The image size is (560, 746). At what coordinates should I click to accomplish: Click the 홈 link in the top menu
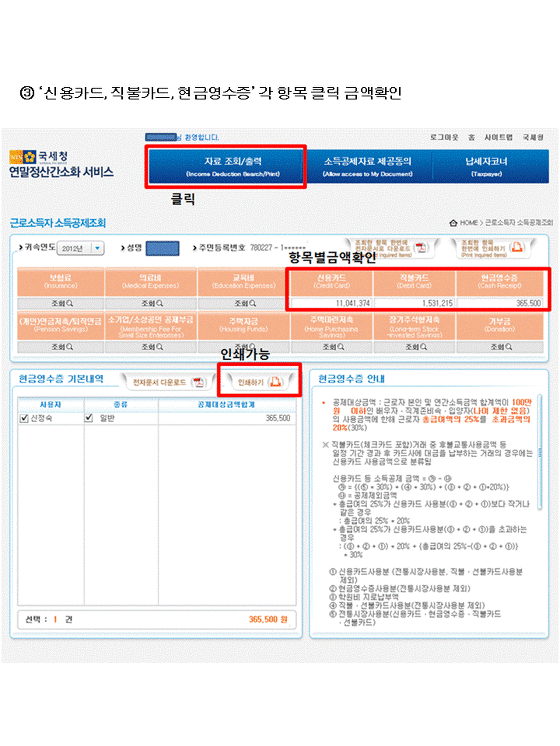click(471, 137)
